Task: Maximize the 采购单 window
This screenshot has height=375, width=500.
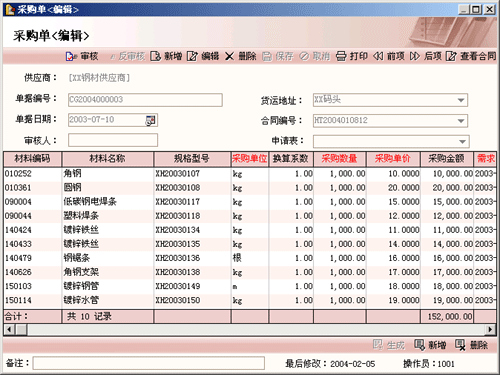Action: pyautogui.click(x=476, y=9)
